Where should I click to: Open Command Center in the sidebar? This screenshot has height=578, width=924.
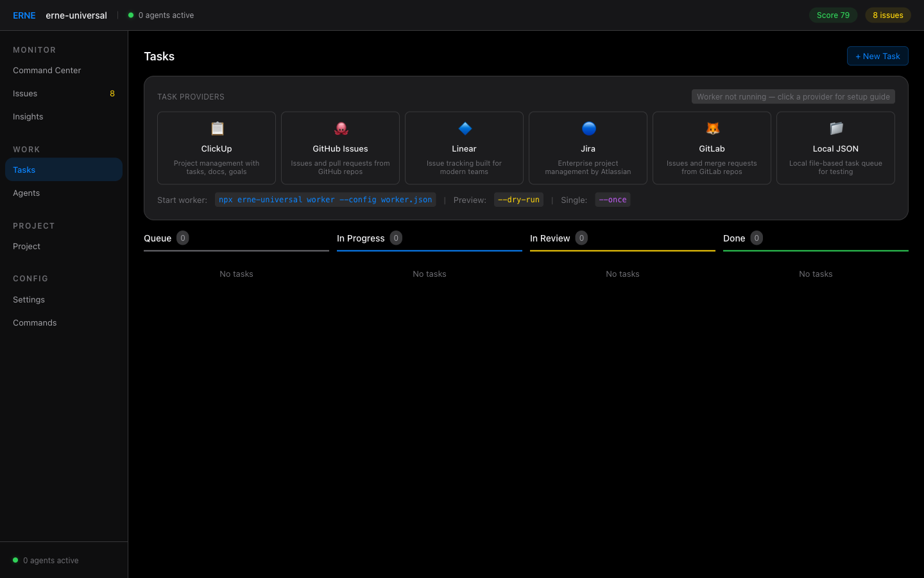[x=47, y=71]
